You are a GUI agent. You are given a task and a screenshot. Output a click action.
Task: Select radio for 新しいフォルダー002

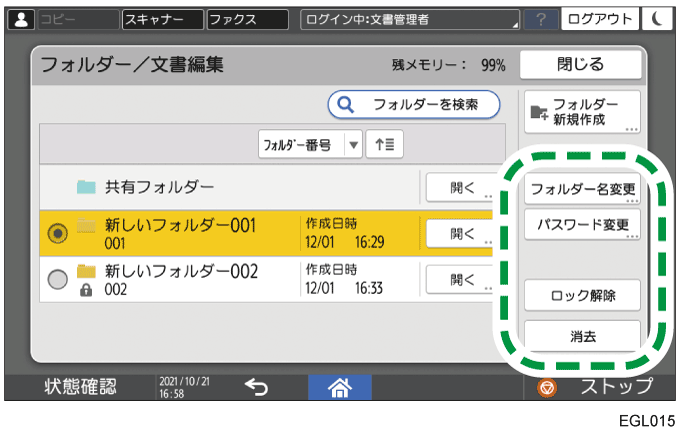coord(58,279)
